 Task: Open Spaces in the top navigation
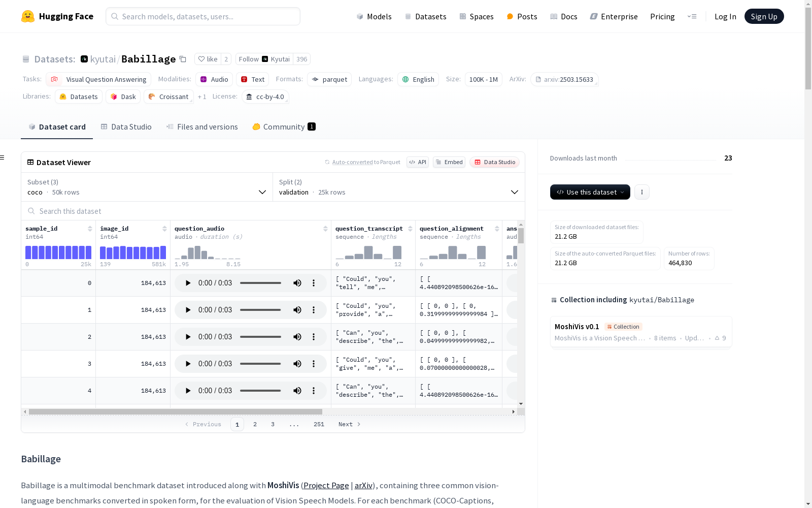tap(477, 16)
